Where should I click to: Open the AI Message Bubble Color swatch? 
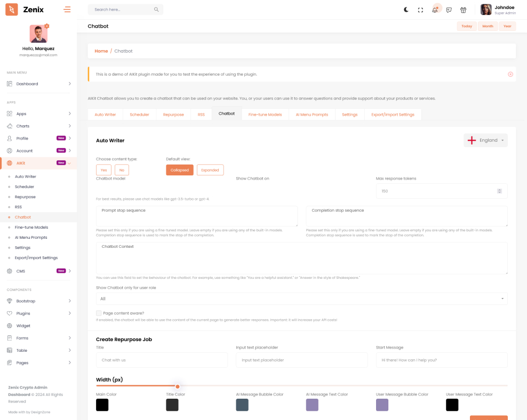[x=242, y=405]
